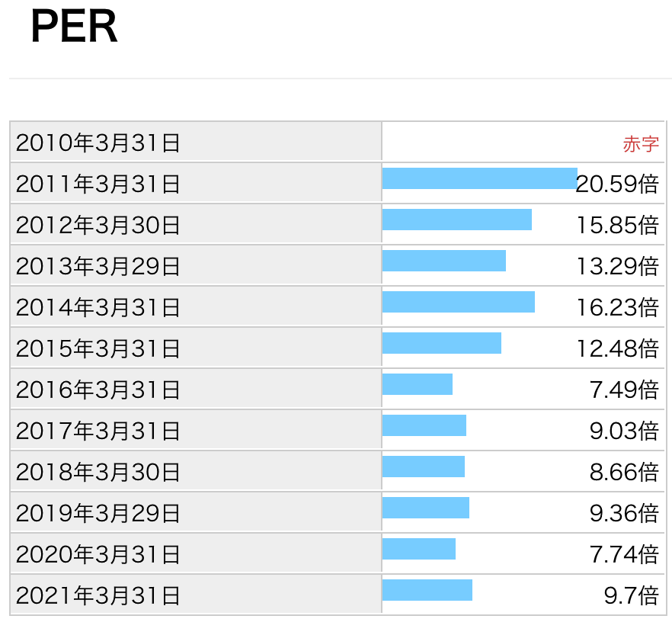Click the 15.85倍 bar
The image size is (672, 619).
[457, 220]
